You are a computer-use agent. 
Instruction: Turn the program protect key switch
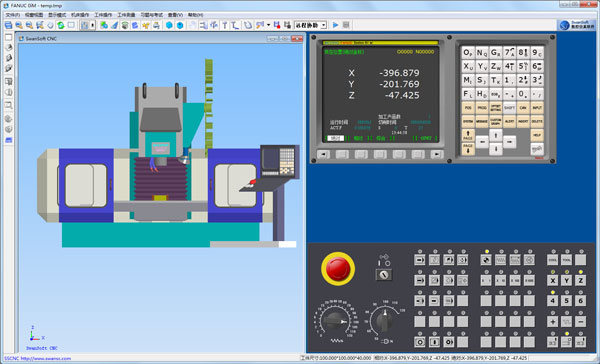pos(383,274)
